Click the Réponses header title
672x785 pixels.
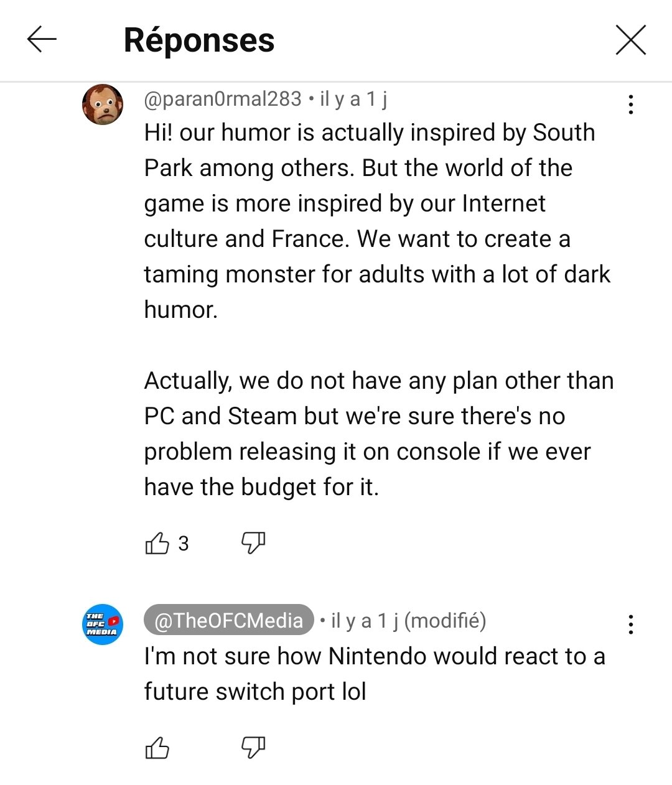click(x=199, y=40)
